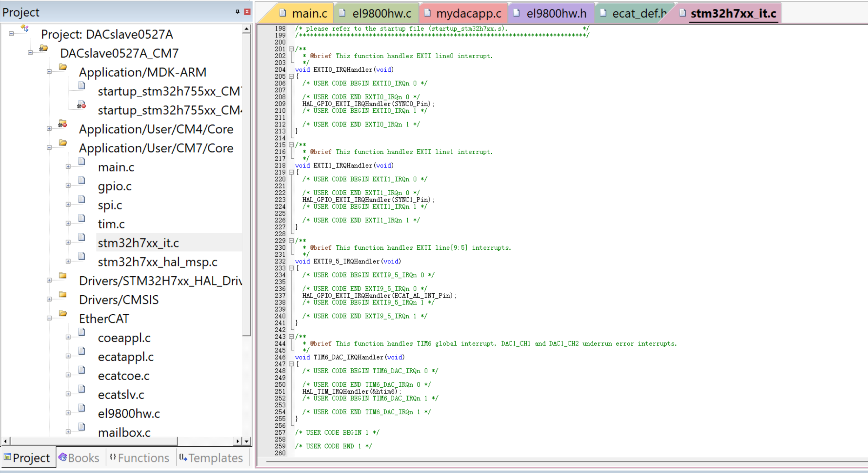Expand el9800hw.c node in project tree
Image resolution: width=868 pixels, height=473 pixels.
point(68,413)
